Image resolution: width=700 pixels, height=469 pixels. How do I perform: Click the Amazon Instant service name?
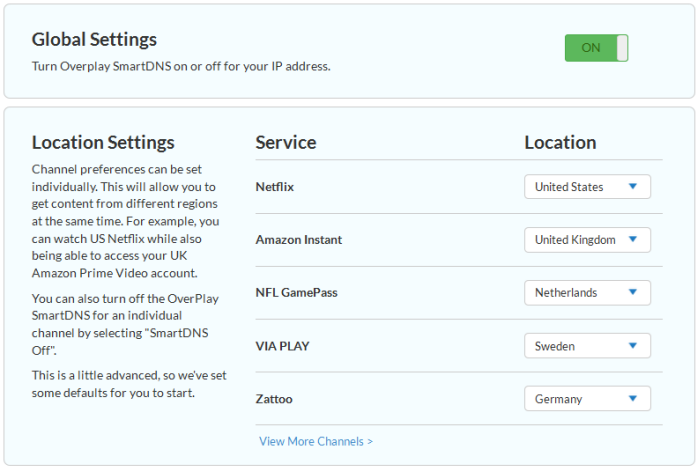tap(299, 240)
